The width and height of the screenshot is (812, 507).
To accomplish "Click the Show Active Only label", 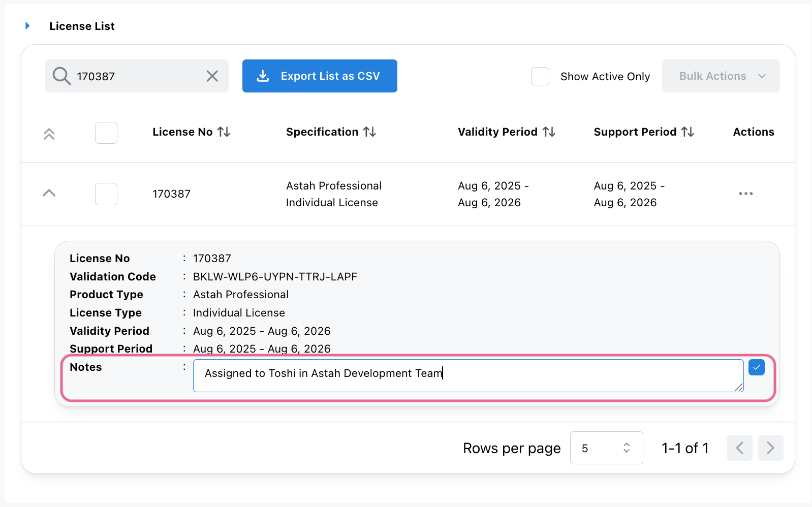I will tap(605, 77).
